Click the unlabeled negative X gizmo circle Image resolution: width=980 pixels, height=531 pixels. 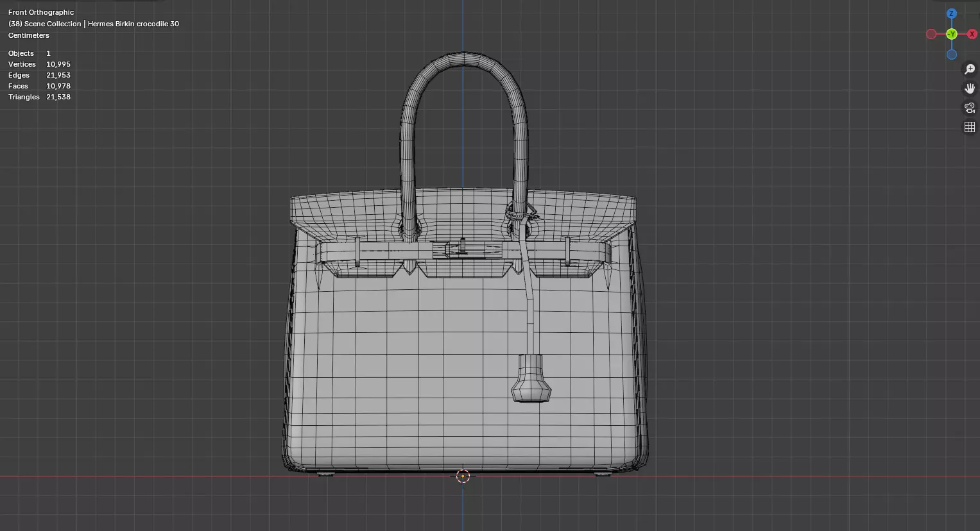click(x=931, y=34)
